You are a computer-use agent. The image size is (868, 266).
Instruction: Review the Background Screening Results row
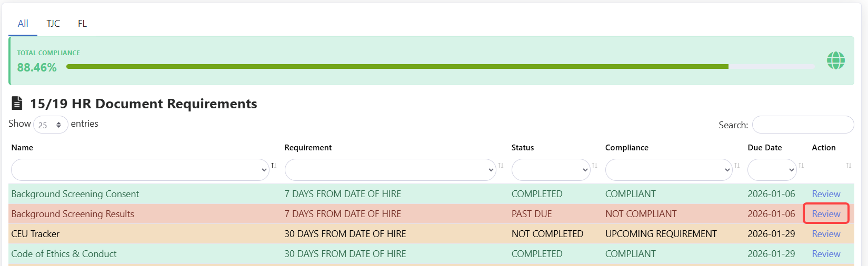tap(826, 214)
